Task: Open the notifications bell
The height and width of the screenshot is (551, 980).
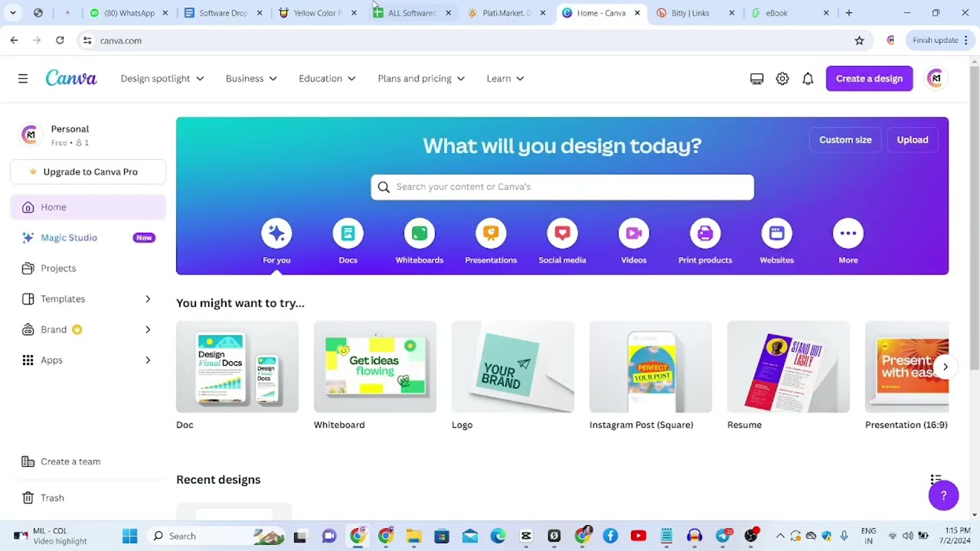Action: (x=807, y=78)
